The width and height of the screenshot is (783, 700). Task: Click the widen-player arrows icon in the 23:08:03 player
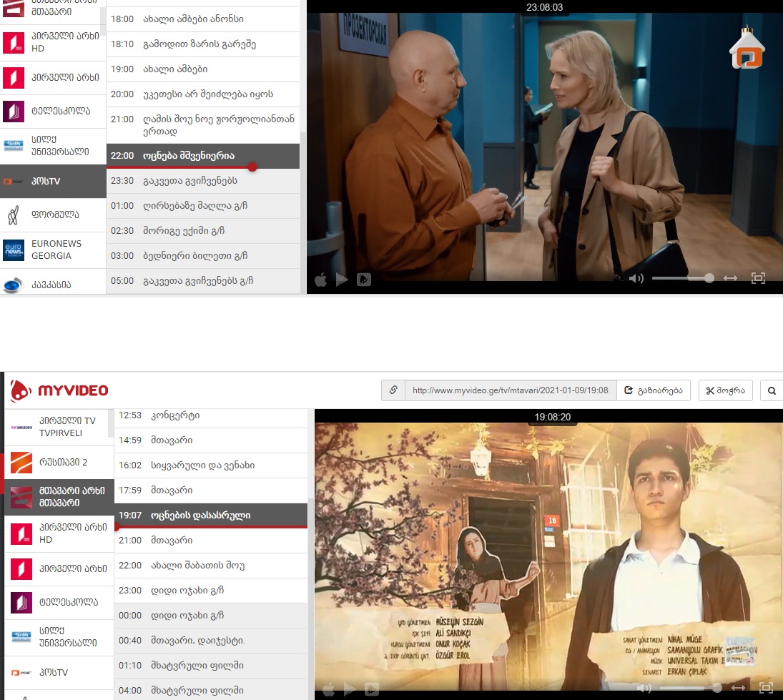(x=730, y=278)
